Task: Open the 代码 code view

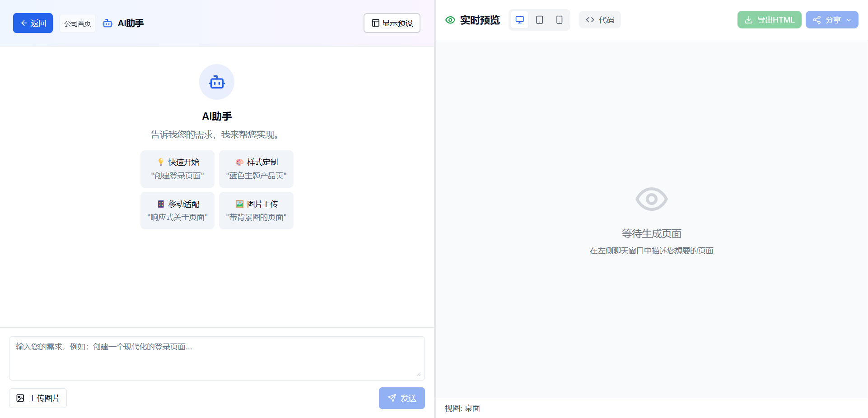Action: [600, 19]
